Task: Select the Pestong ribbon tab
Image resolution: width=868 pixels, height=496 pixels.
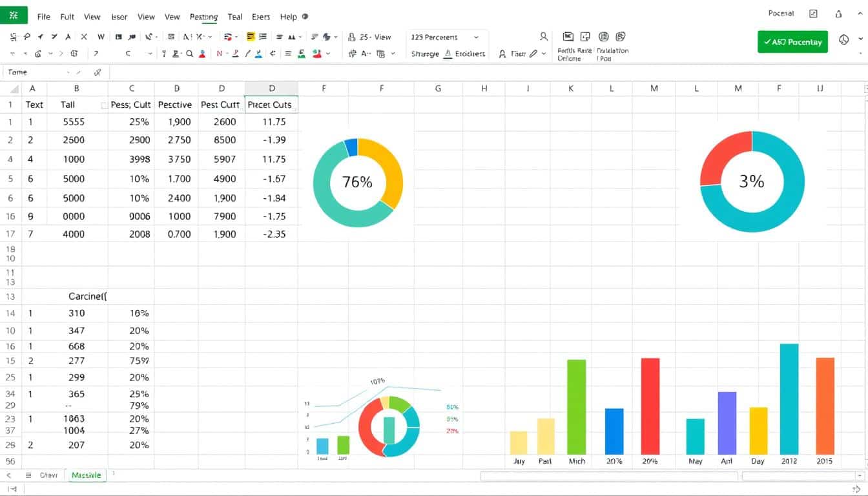Action: coord(204,17)
